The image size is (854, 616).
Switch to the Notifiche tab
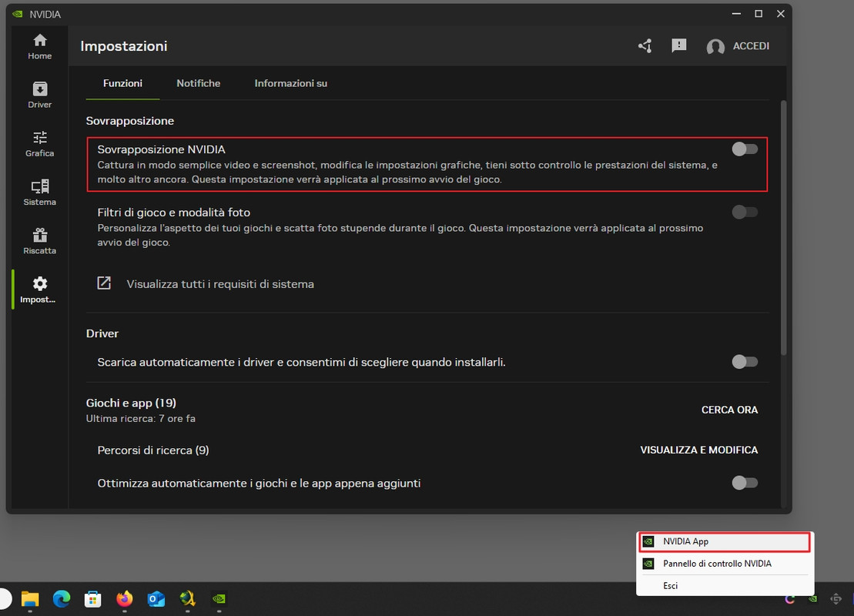198,83
